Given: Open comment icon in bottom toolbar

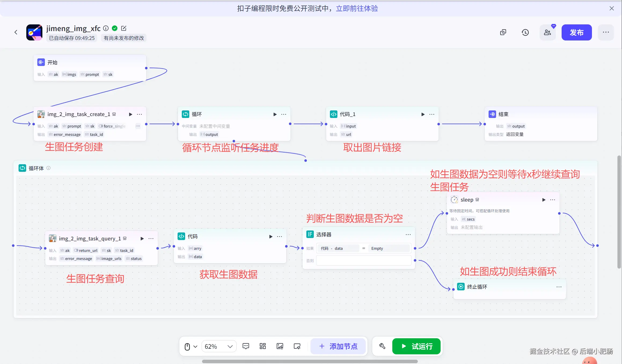Looking at the screenshot, I should click(246, 346).
